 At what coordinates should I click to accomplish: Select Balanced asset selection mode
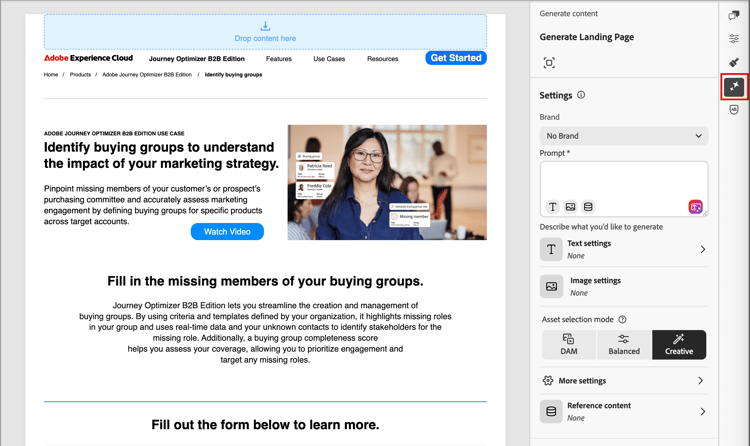point(624,345)
